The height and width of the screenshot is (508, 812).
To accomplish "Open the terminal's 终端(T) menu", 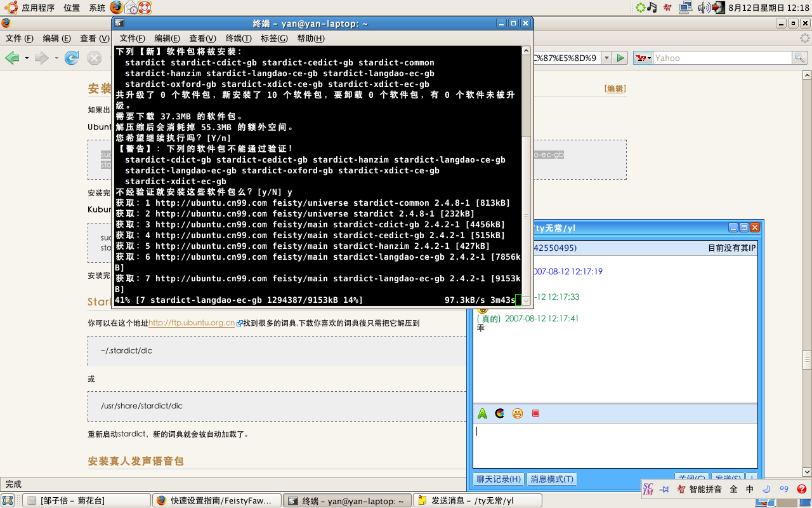I will click(x=239, y=38).
